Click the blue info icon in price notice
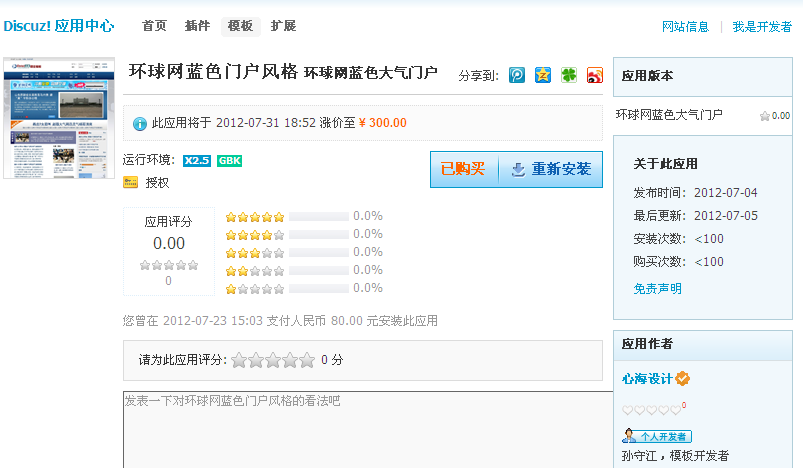 point(139,123)
